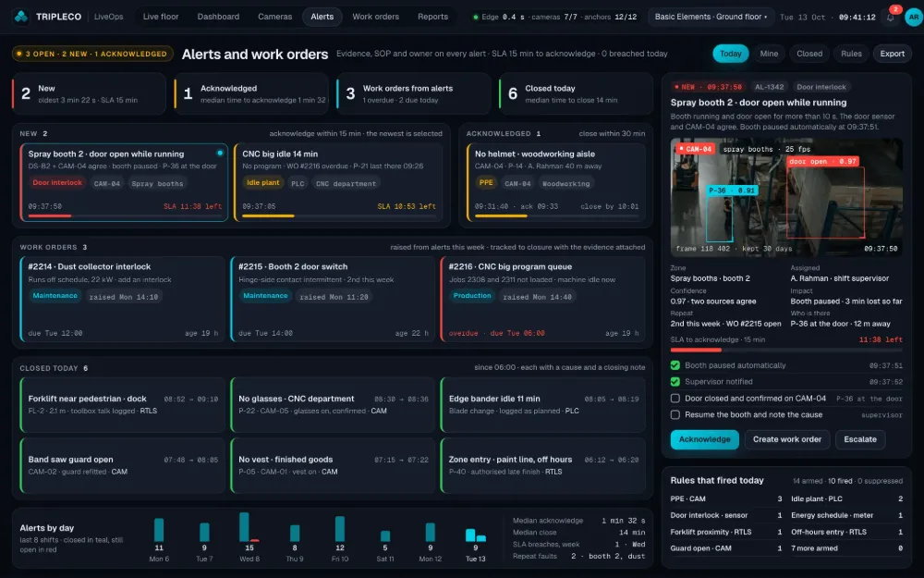924x578 pixels.
Task: Click the Door interlock tag in detail panel
Action: tap(821, 87)
